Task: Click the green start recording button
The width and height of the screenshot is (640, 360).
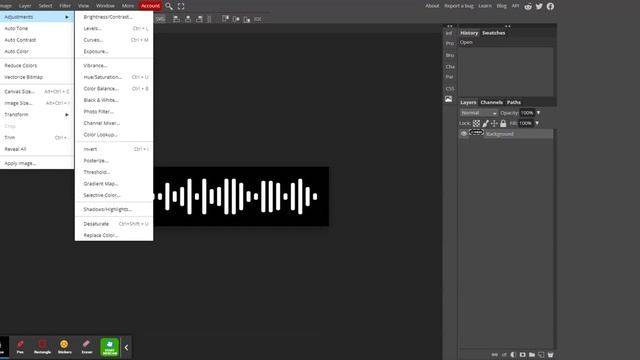Action: pos(109,347)
